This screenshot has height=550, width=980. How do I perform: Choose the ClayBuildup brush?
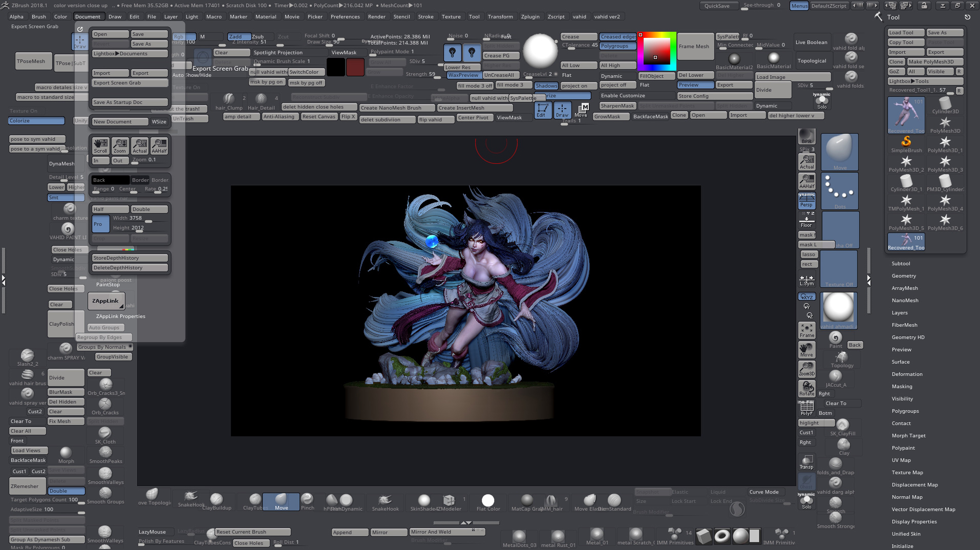[x=217, y=501]
